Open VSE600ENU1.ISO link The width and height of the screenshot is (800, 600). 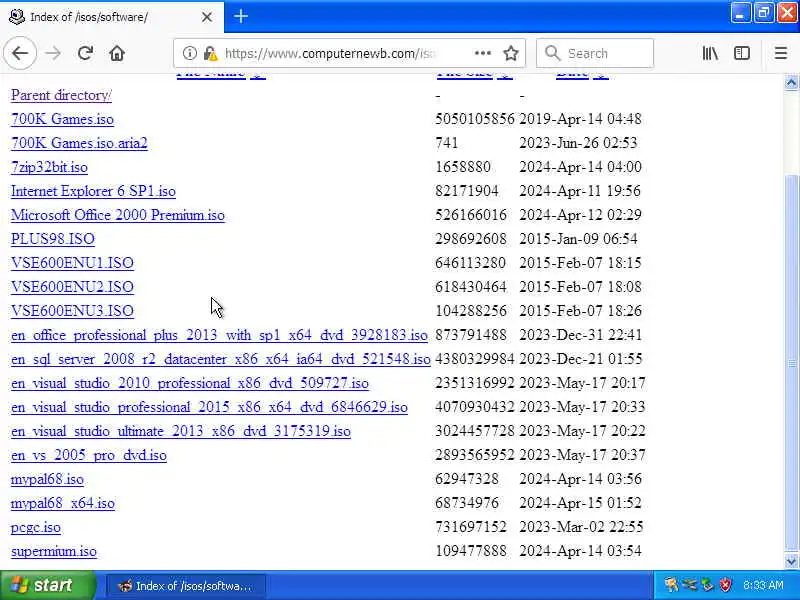click(72, 263)
